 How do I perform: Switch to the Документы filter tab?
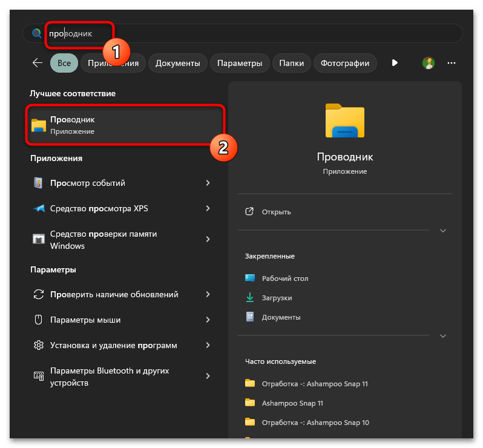point(178,63)
